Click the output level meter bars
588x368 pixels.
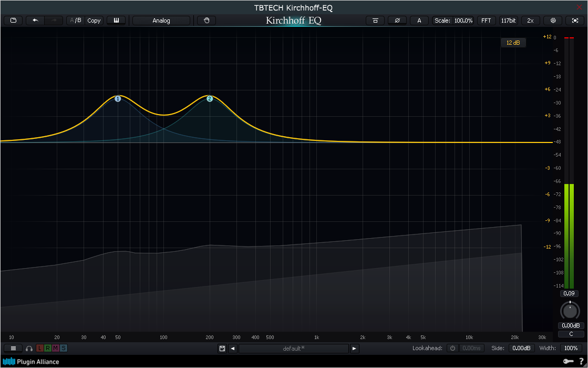tap(569, 163)
